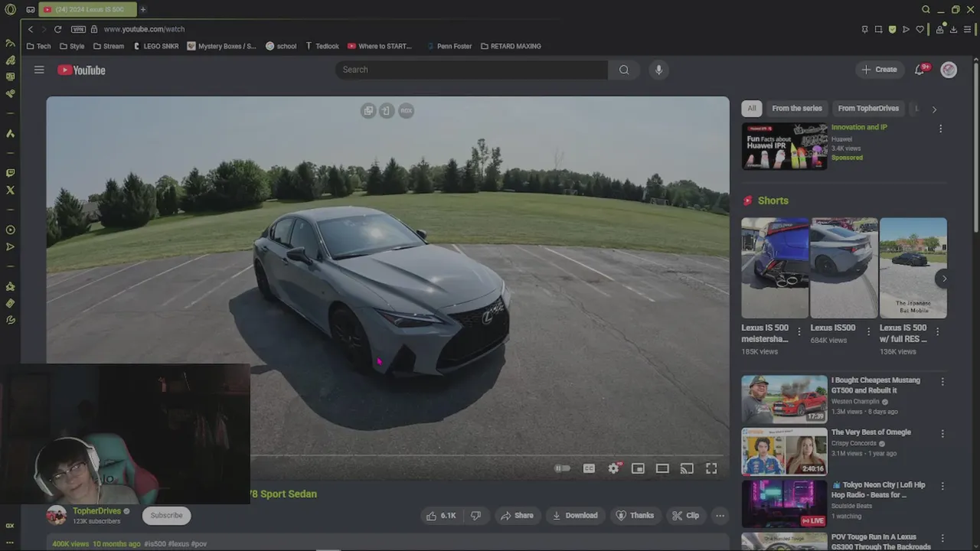Open video player settings gear

pos(614,468)
